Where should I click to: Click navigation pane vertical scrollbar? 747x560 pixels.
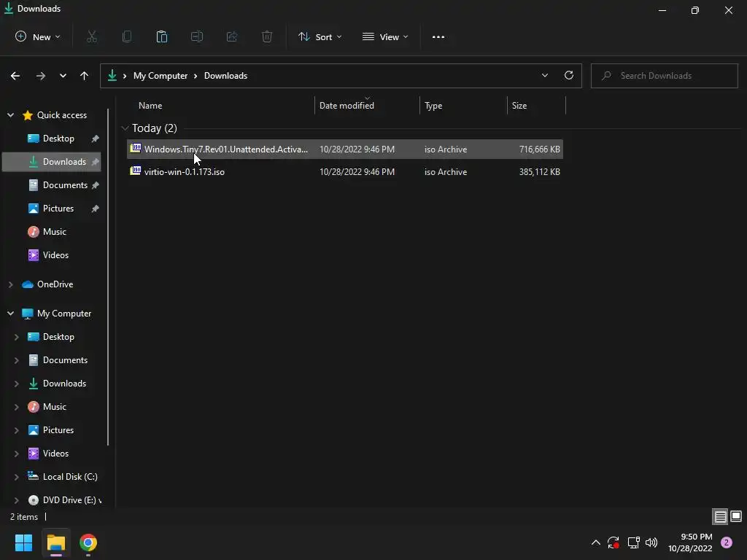point(108,277)
